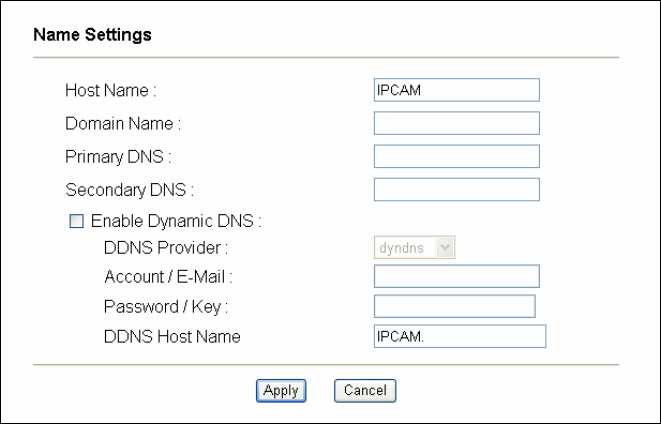
Task: Focus the Password / Key input field
Action: point(454,306)
